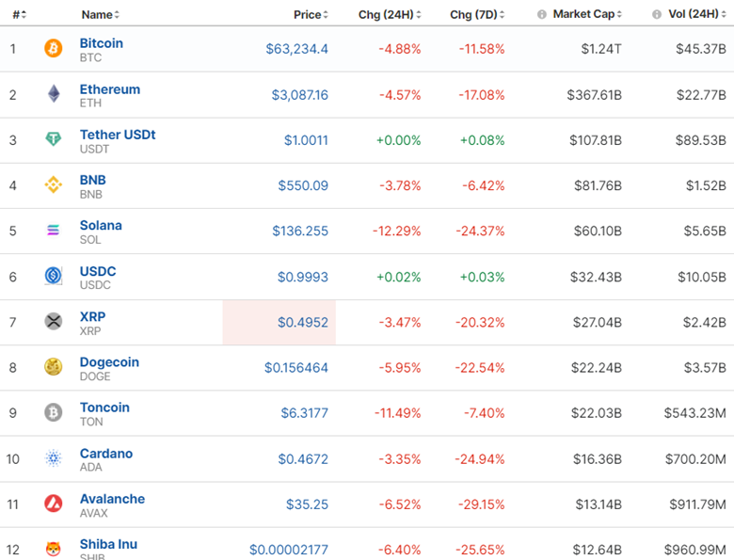The image size is (734, 560).
Task: Click Ethereum market cap $367.61B
Action: pos(595,94)
